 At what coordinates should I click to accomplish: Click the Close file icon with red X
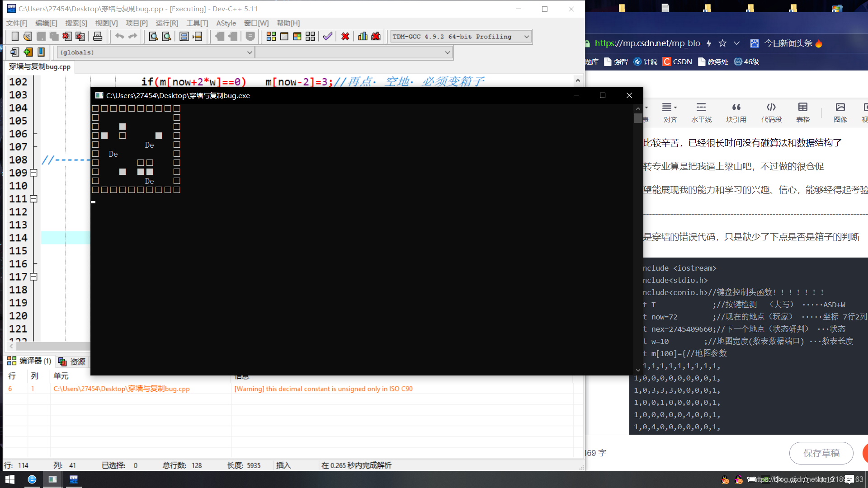tap(67, 37)
